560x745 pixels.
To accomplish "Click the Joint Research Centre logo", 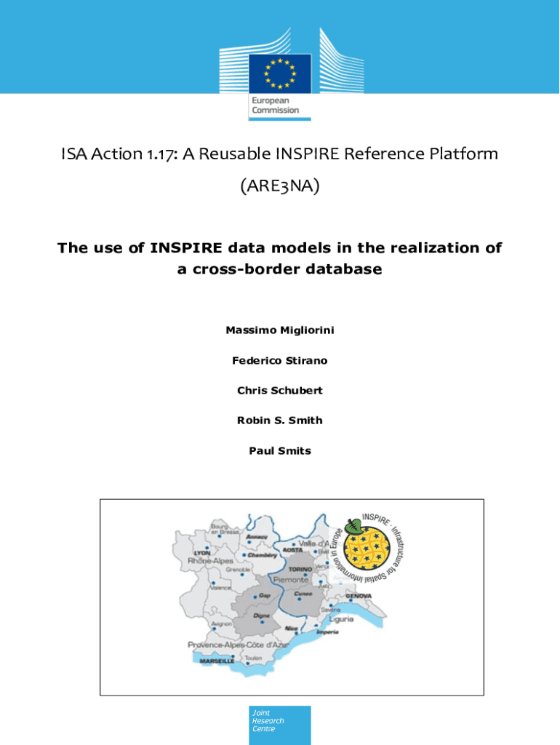I will [x=279, y=725].
